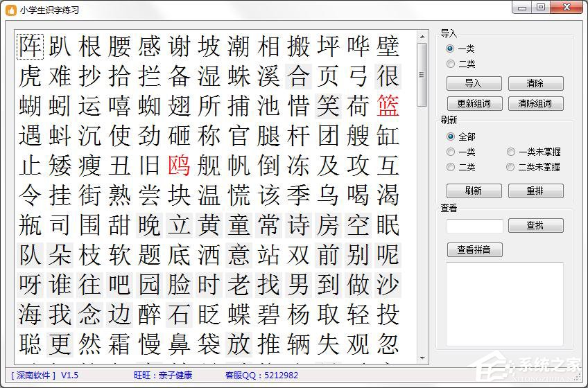Choose the 二类未掌握 radio option
588x388 pixels.
[x=511, y=167]
